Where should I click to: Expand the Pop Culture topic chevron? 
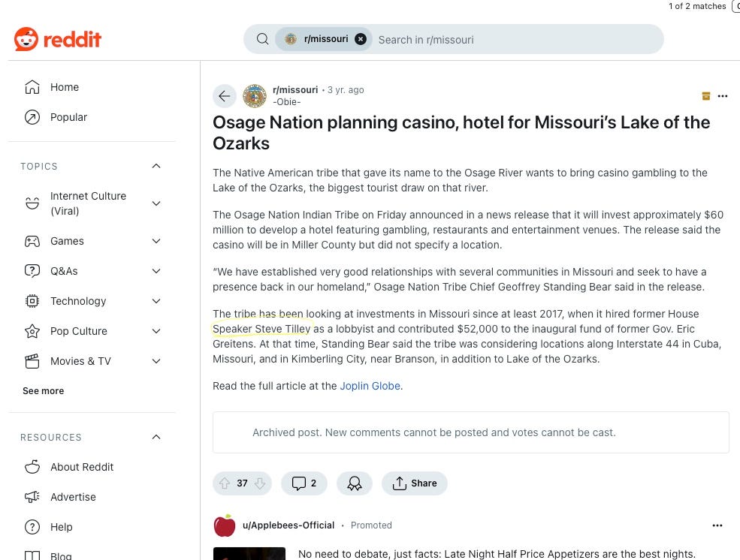point(156,331)
